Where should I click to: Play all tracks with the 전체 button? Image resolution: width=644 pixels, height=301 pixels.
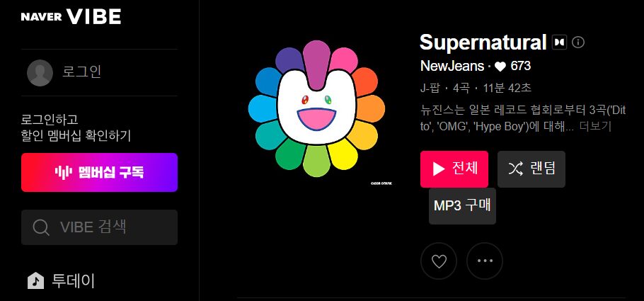pos(454,169)
